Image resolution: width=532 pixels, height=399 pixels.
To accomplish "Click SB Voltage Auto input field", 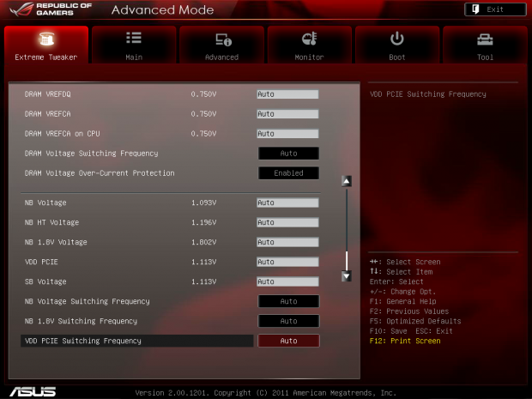I will click(x=287, y=281).
